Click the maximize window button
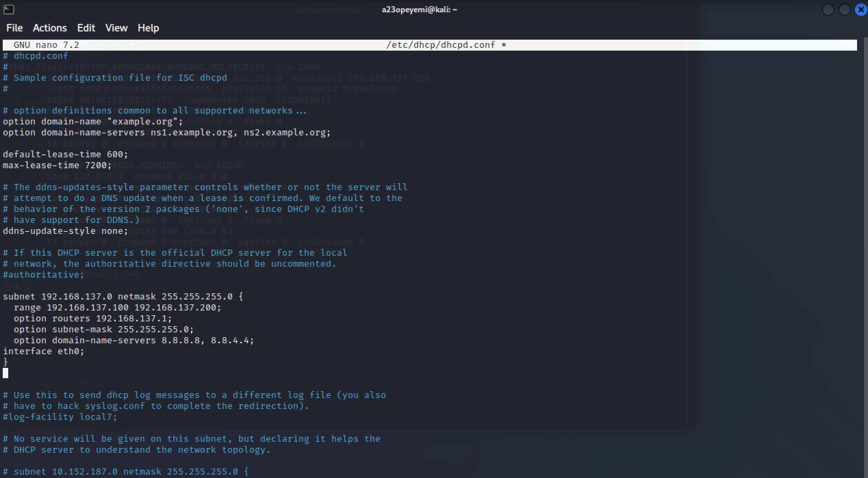 pos(845,10)
